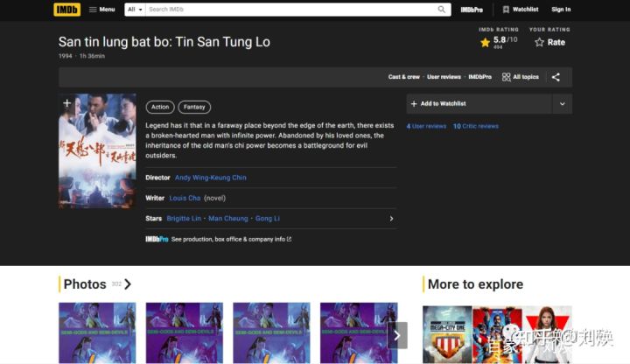Rate this title with the star outline
Screen dimensions: 630x364
[549, 42]
